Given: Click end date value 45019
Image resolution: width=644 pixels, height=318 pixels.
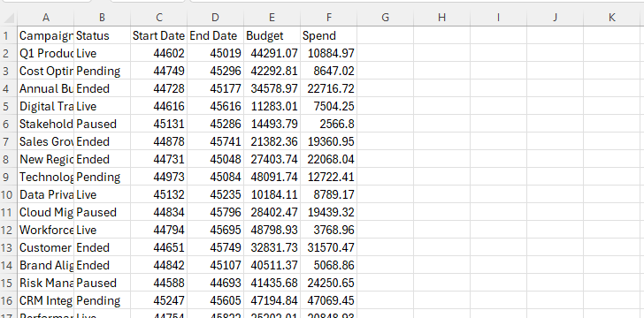Looking at the screenshot, I should click(x=215, y=53).
